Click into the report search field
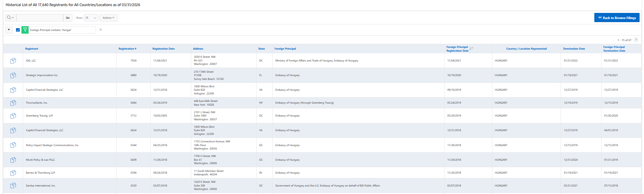Image resolution: width=644 pixels, height=194 pixels. (40, 18)
